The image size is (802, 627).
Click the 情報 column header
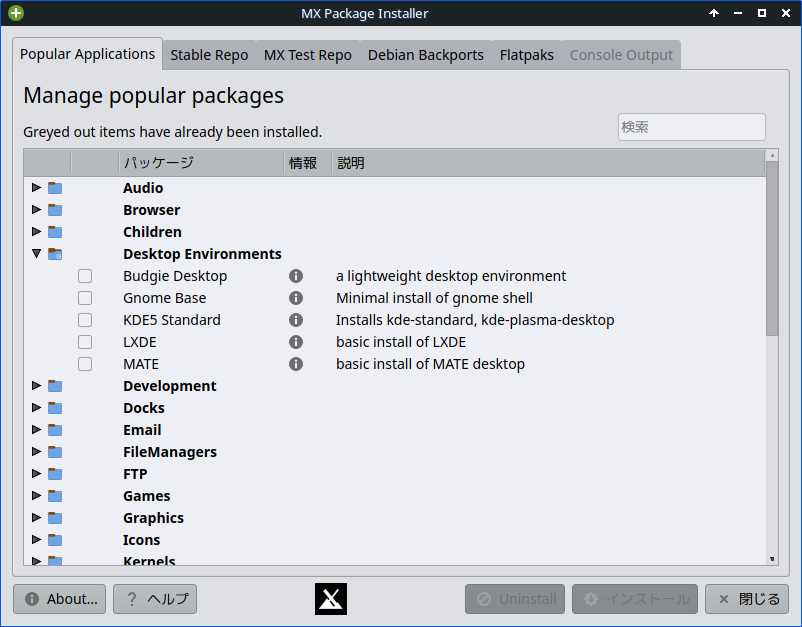(x=308, y=163)
